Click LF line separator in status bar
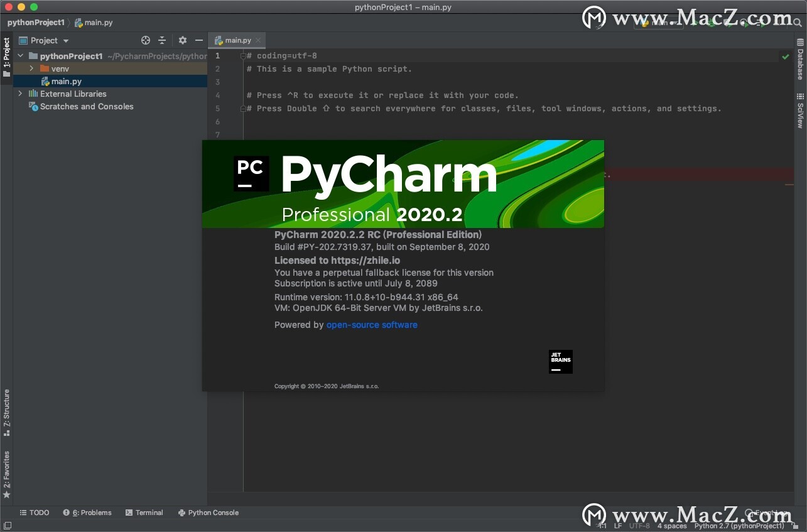Viewport: 807px width, 532px height. click(618, 526)
